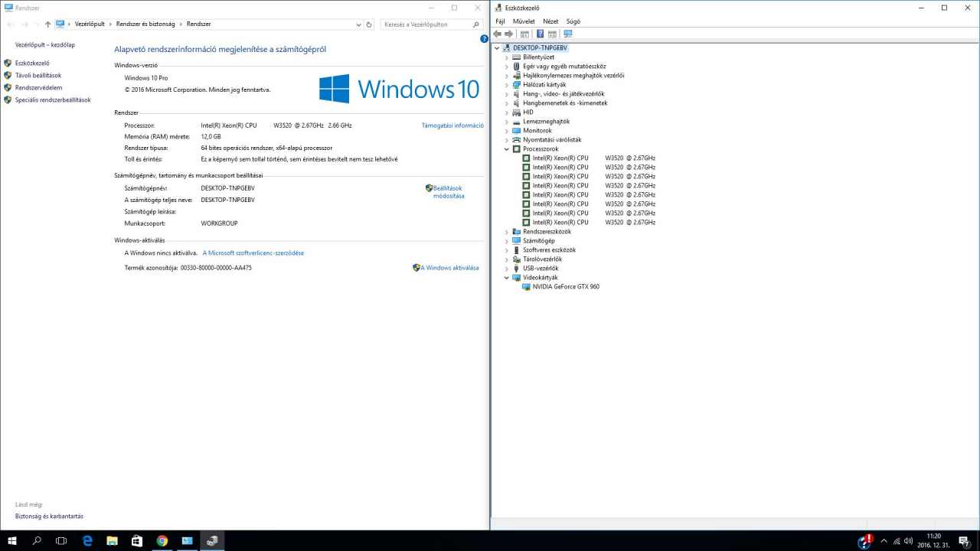Open Windows Store from taskbar
Image resolution: width=980 pixels, height=551 pixels.
(x=137, y=540)
